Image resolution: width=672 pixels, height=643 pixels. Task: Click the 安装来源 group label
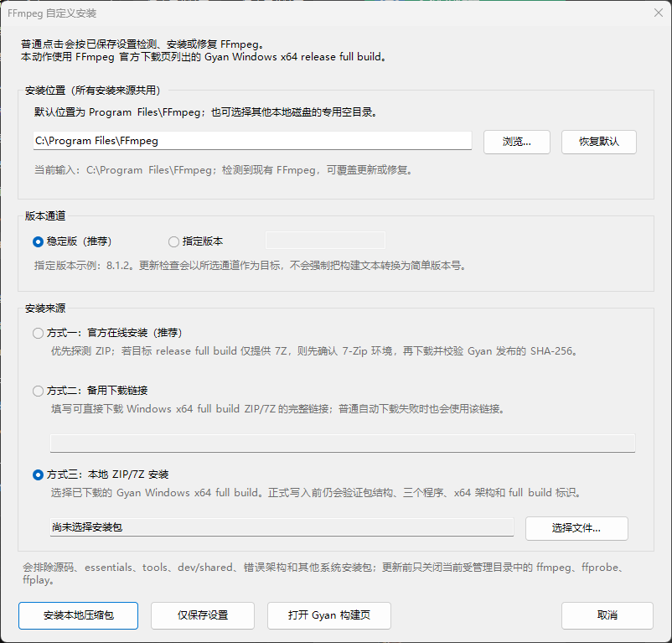click(45, 309)
